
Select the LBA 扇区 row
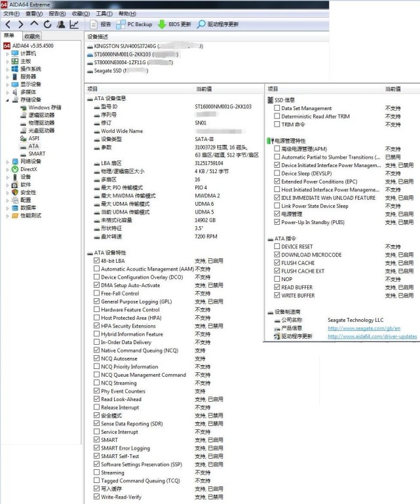click(x=175, y=163)
